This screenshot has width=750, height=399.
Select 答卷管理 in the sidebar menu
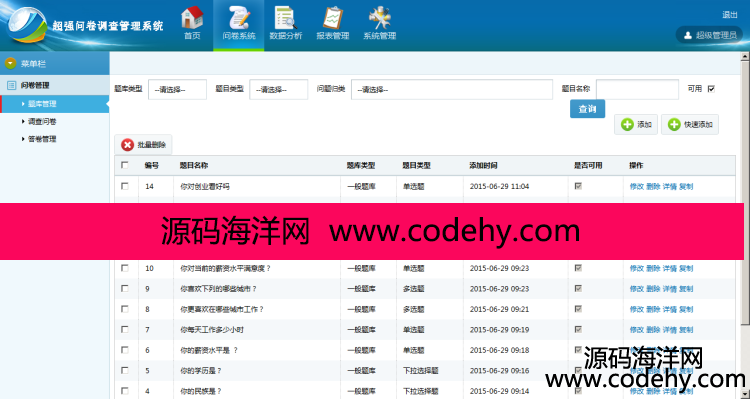(42, 139)
